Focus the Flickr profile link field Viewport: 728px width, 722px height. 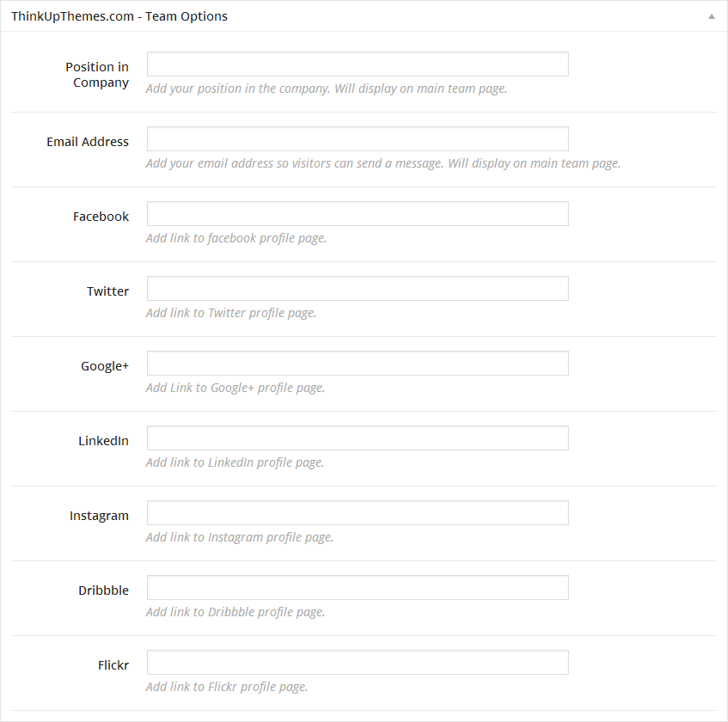point(358,663)
